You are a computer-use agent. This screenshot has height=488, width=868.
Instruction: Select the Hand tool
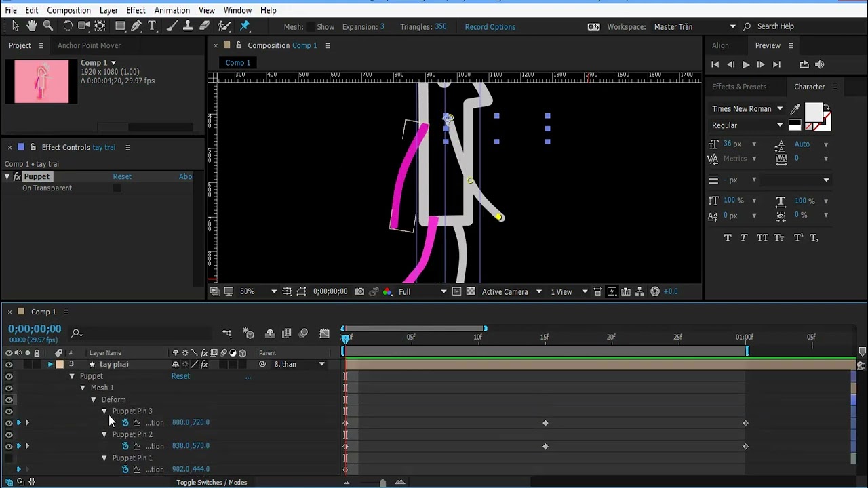(31, 26)
